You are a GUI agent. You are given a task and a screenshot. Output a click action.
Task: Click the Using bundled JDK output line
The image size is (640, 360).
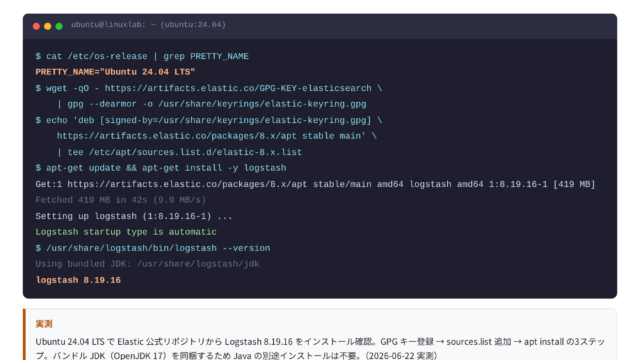tap(147, 264)
